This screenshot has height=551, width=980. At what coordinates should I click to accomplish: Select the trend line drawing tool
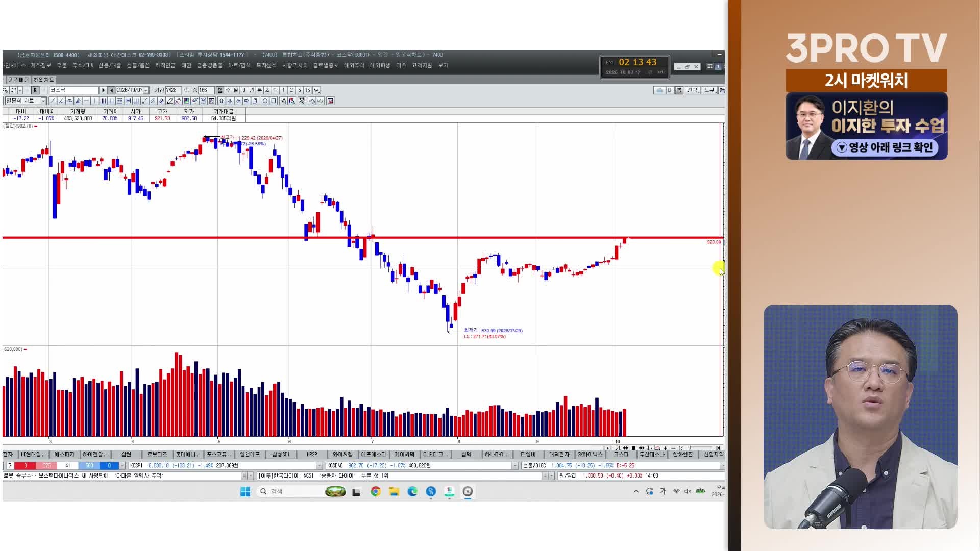point(53,101)
